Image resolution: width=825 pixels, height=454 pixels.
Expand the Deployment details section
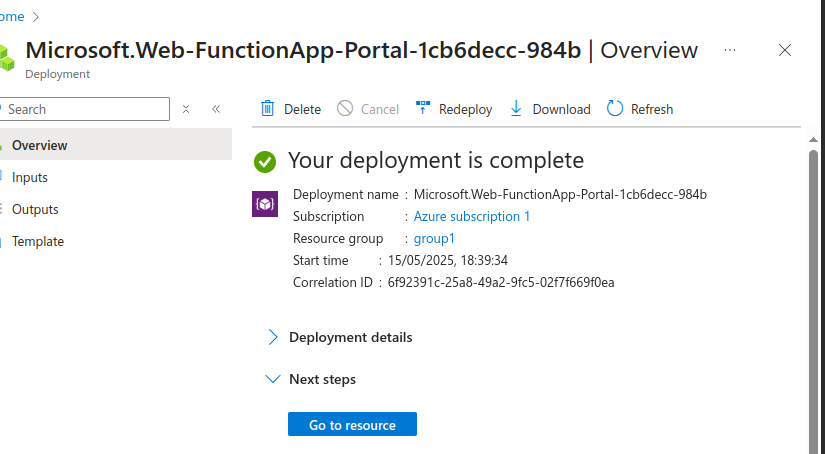click(x=273, y=337)
